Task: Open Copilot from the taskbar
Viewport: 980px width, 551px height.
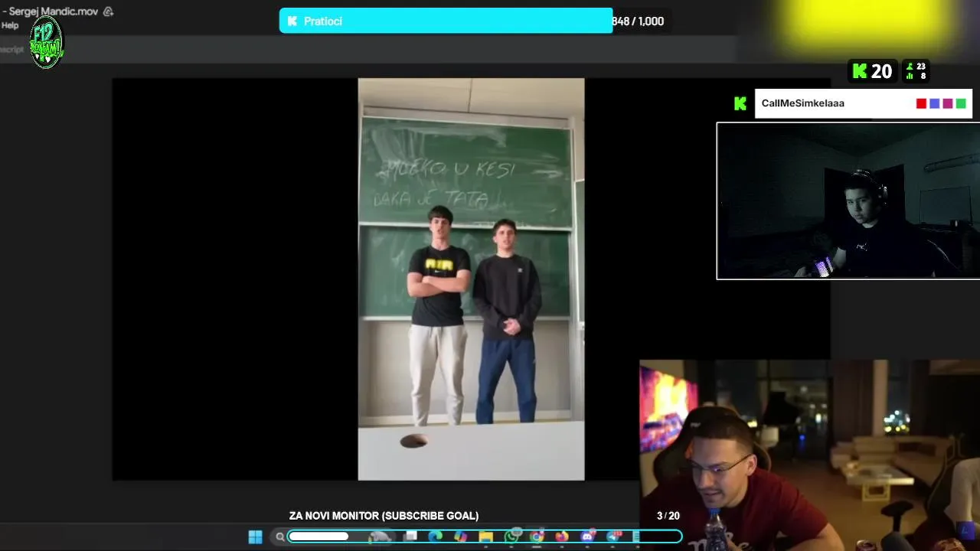Action: point(460,536)
